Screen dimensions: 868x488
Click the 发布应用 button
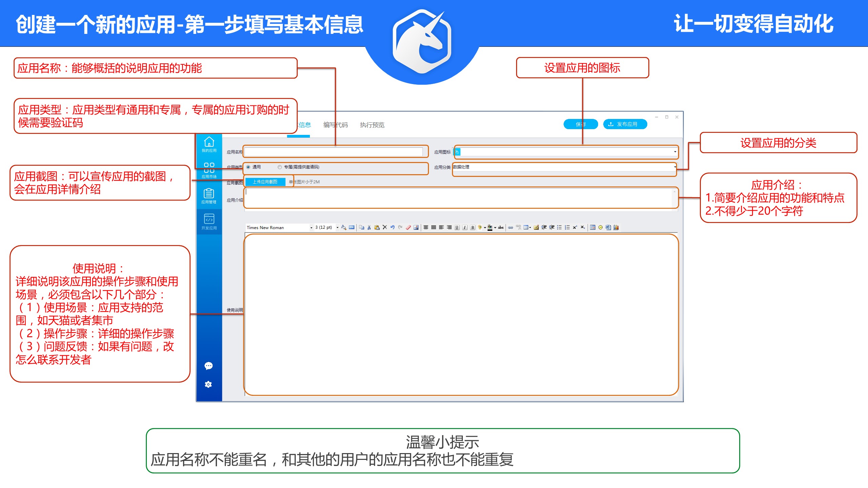coord(625,124)
